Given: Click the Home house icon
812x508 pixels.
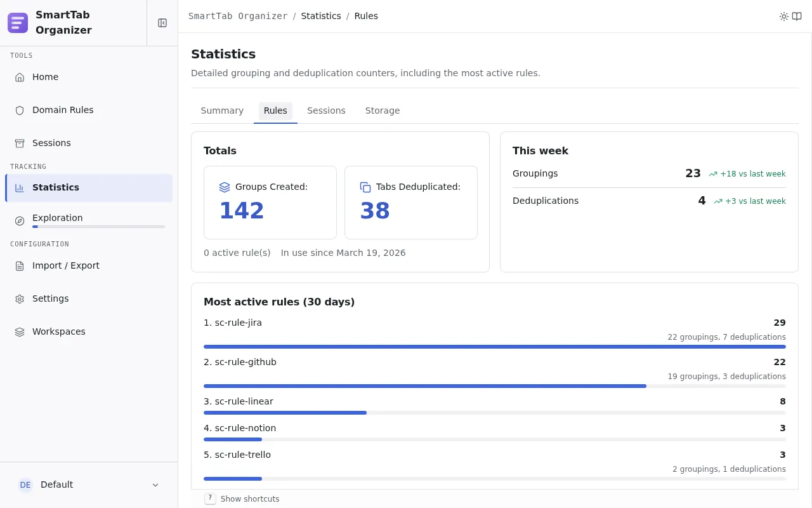Looking at the screenshot, I should (x=20, y=77).
